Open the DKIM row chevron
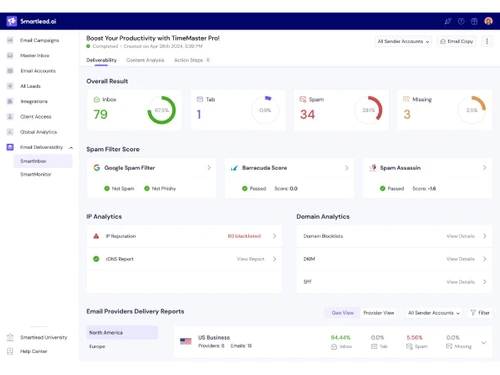The image size is (500, 375). point(484,259)
